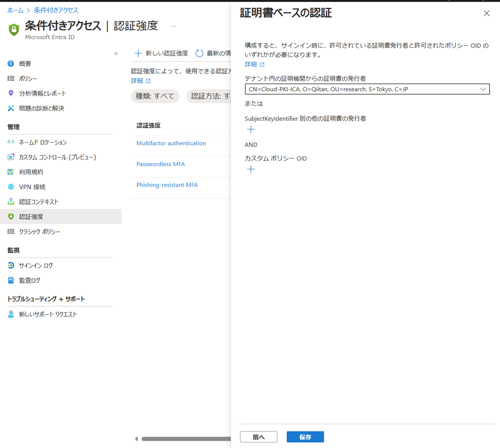Click the 認証強度 shield icon in sidebar
Viewport: 500px width, 448px height.
[x=11, y=216]
